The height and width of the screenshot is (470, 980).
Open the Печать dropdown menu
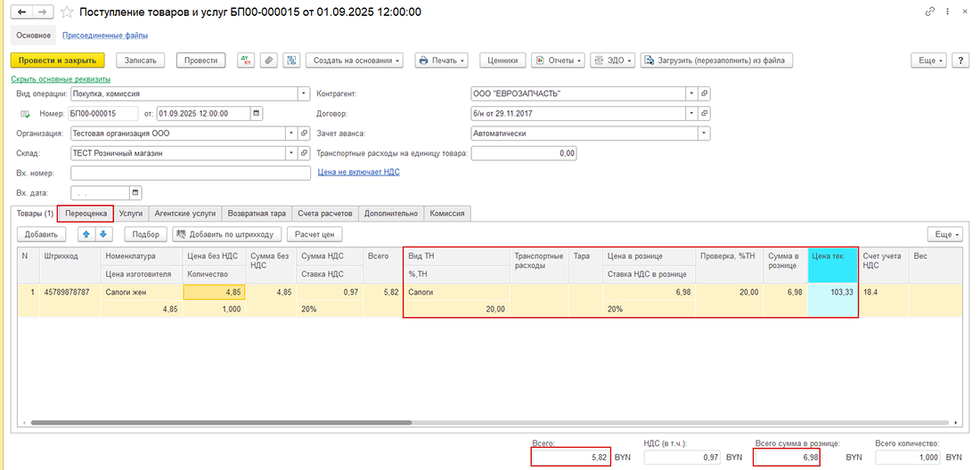tap(442, 61)
